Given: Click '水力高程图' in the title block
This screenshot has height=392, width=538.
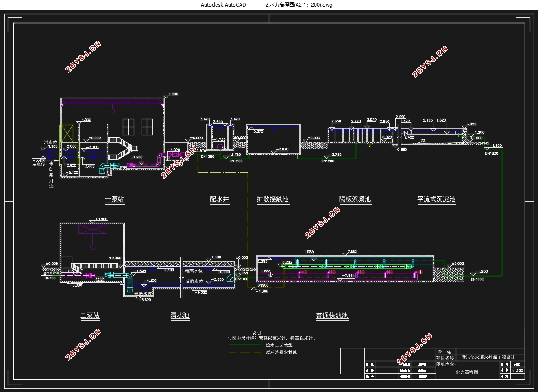Looking at the screenshot, I should (x=467, y=372).
